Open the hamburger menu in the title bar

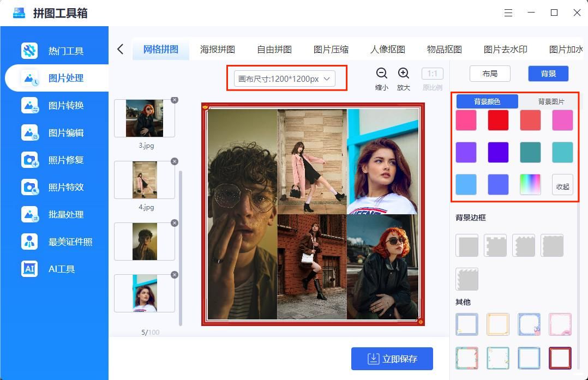pyautogui.click(x=508, y=13)
